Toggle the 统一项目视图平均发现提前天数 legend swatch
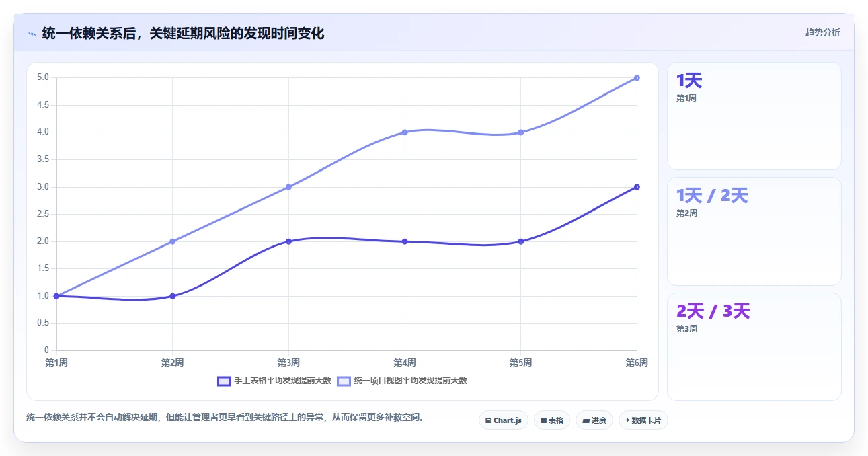Viewport: 868px width, 456px height. coord(344,381)
